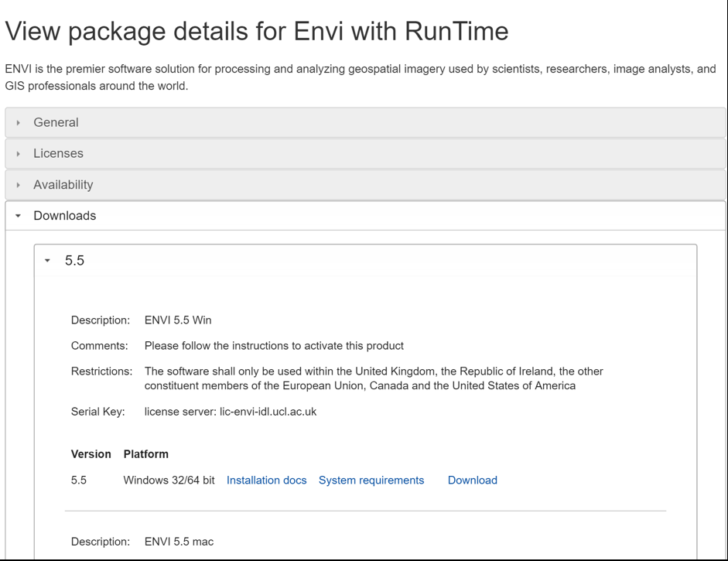Expand the Licenses section arrow

pos(18,154)
